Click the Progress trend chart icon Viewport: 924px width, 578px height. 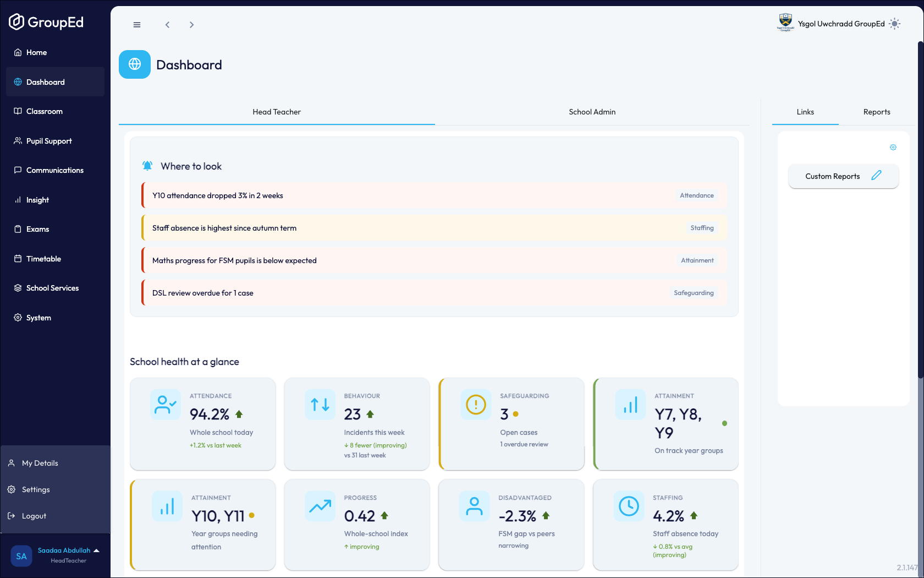click(x=320, y=506)
